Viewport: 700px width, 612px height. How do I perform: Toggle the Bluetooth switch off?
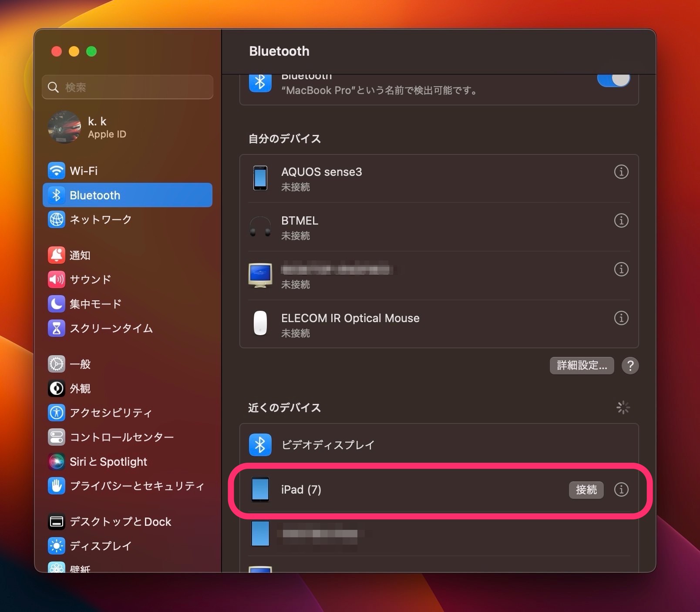[x=613, y=80]
